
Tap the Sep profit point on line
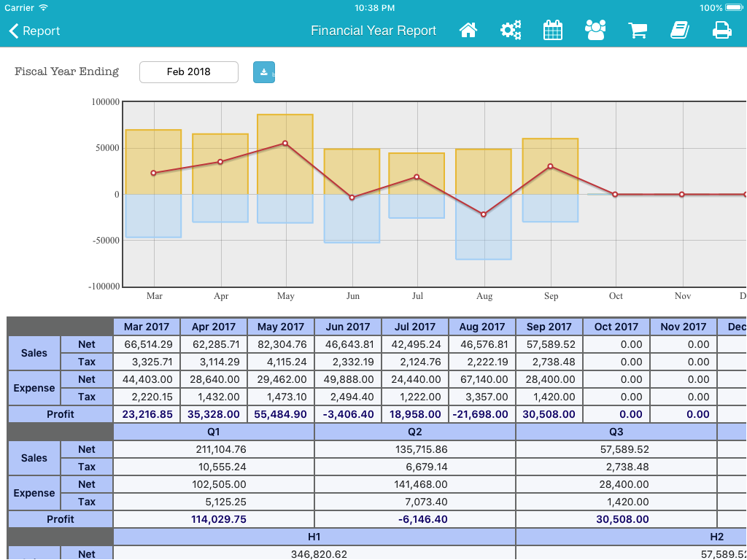pos(550,166)
